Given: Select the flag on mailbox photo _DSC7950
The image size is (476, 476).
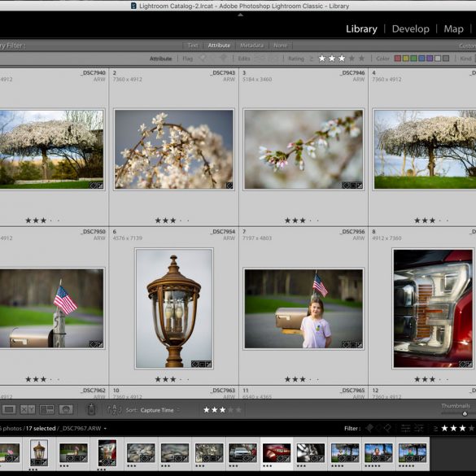Looking at the screenshot, I should [51, 308].
